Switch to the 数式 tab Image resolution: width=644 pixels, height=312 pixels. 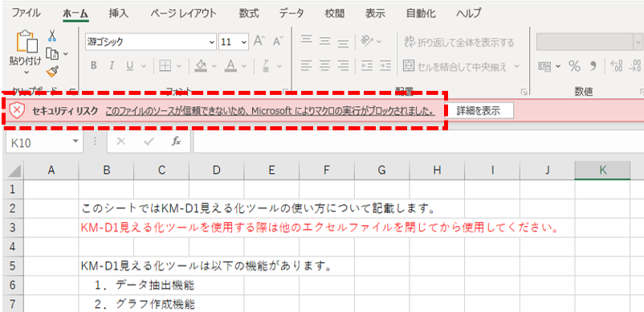coord(249,13)
